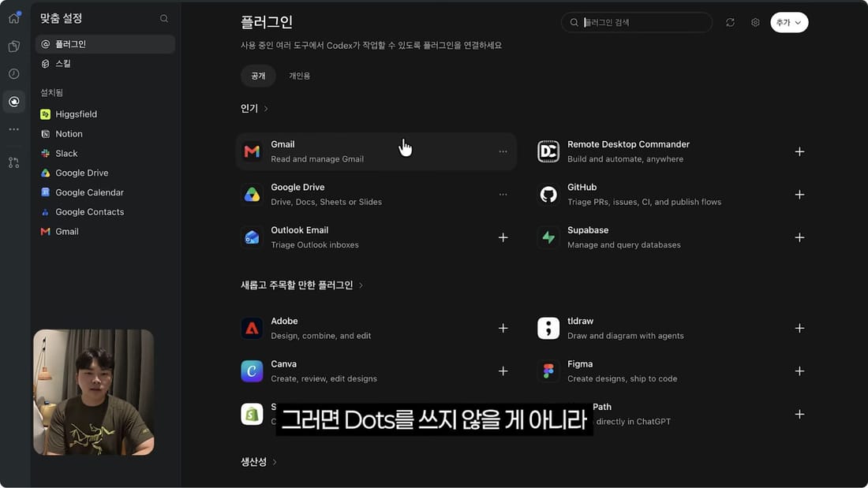Open installed Higgsfield plugin in sidebar
Viewport: 868px width, 488px height.
105,114
